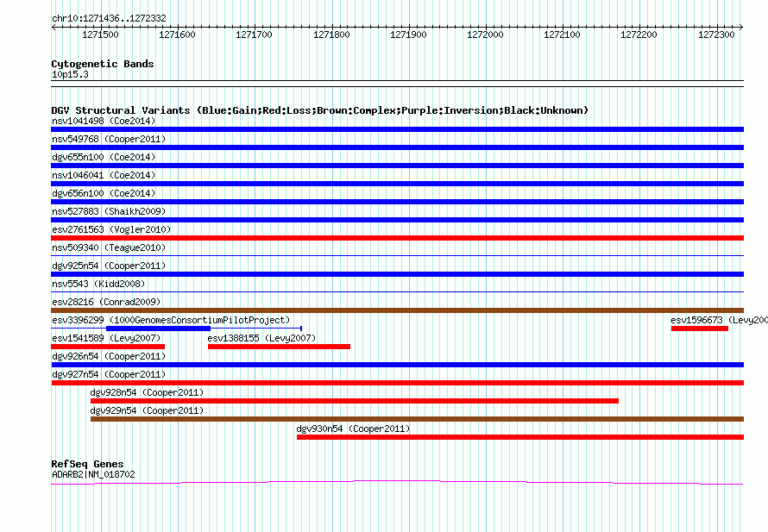
Task: Select the 10p15.3 band label
Action: point(70,74)
